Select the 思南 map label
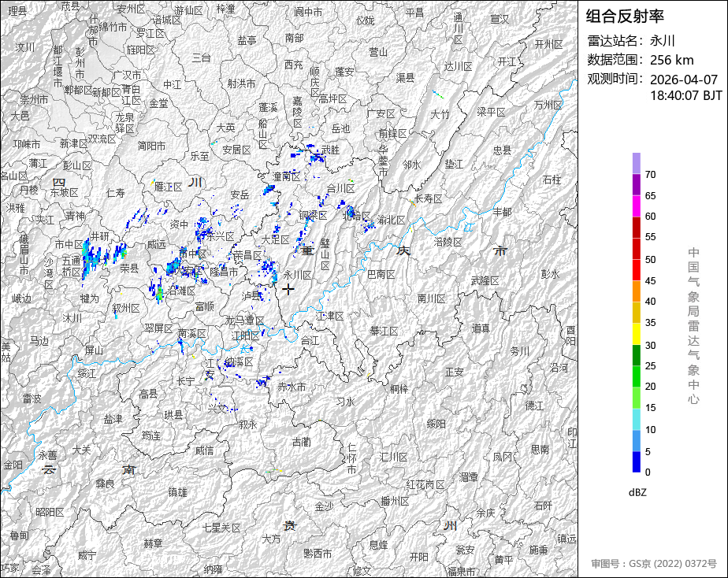The image size is (728, 578). coord(540,450)
